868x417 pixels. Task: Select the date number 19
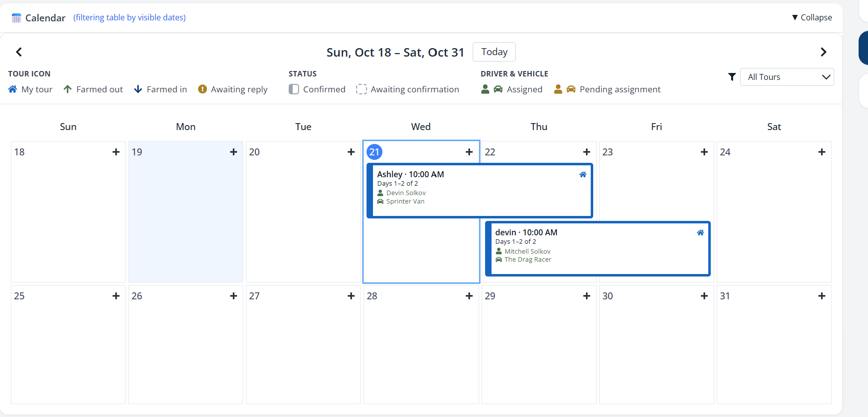(x=137, y=152)
